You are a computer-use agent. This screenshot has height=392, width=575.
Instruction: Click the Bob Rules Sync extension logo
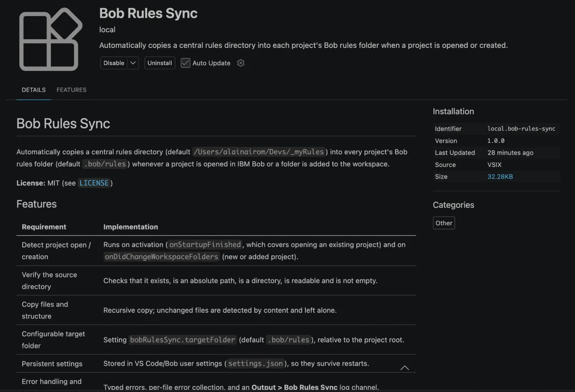[51, 39]
